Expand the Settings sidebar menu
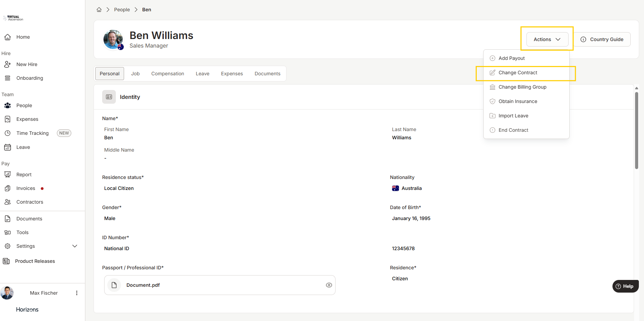The width and height of the screenshot is (644, 321). click(x=75, y=246)
